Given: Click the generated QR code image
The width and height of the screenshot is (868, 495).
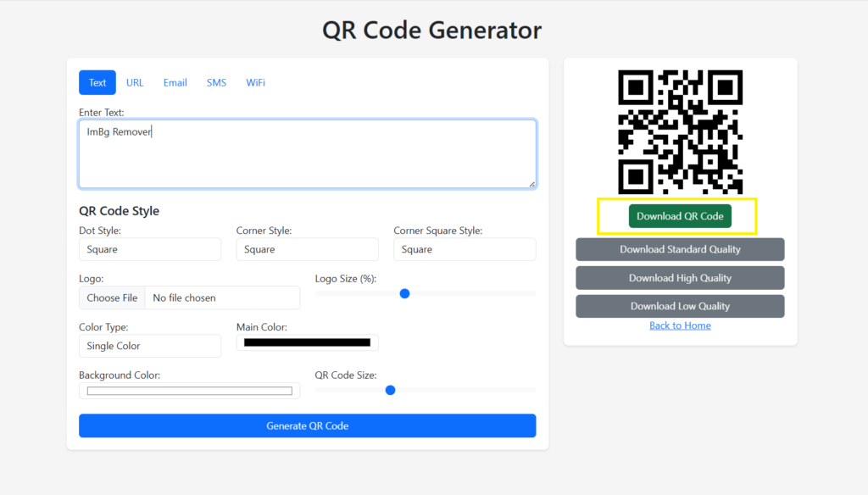Looking at the screenshot, I should (x=680, y=131).
